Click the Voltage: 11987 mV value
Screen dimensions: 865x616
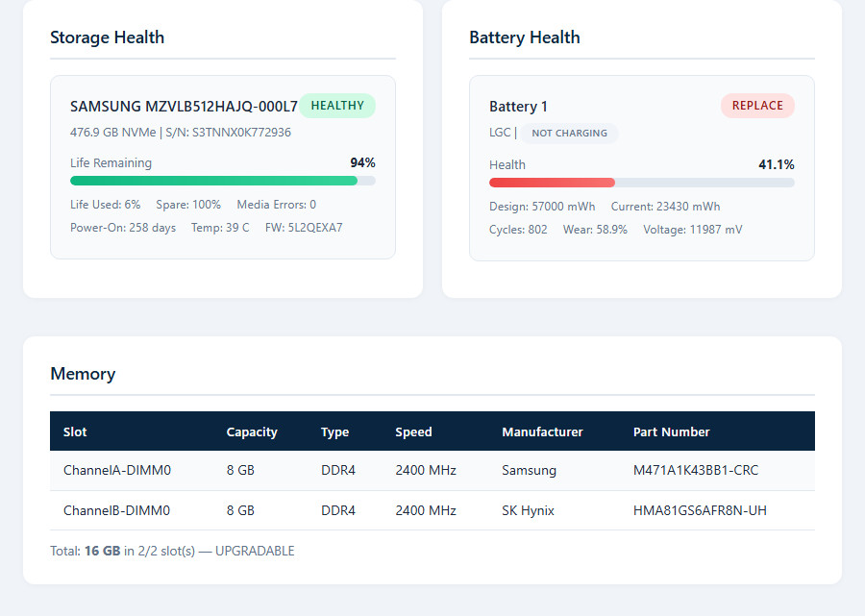pos(693,230)
